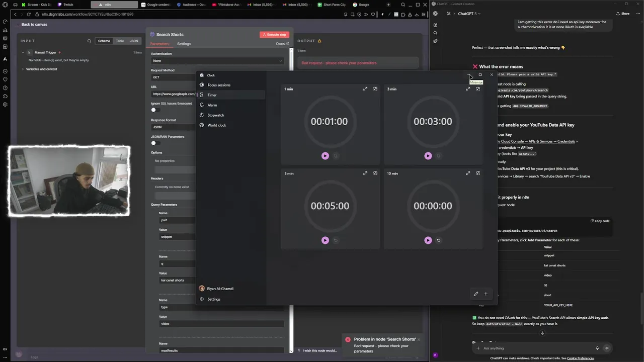Viewport: 644px width, 362px height.
Task: Expand the 10 min timer to full view
Action: coord(468,173)
